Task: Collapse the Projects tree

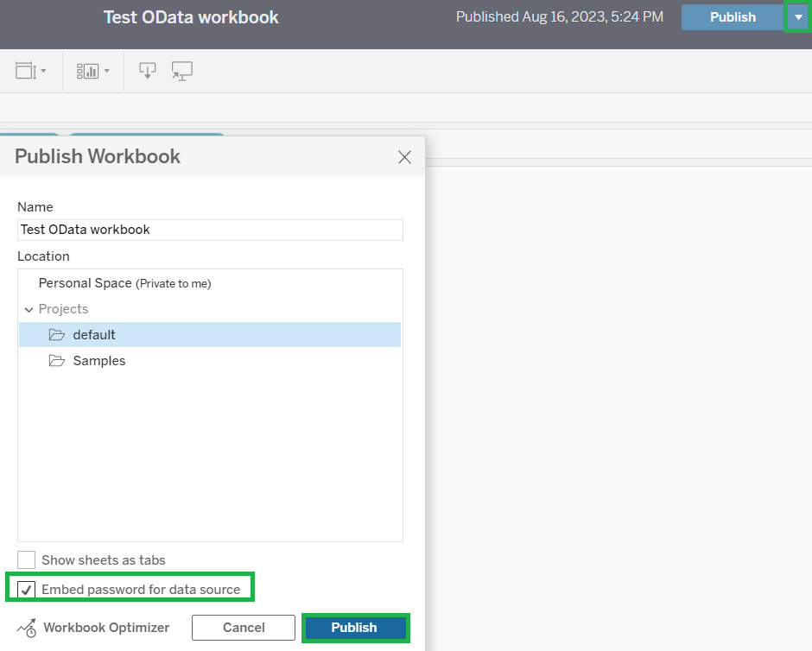Action: pos(29,308)
